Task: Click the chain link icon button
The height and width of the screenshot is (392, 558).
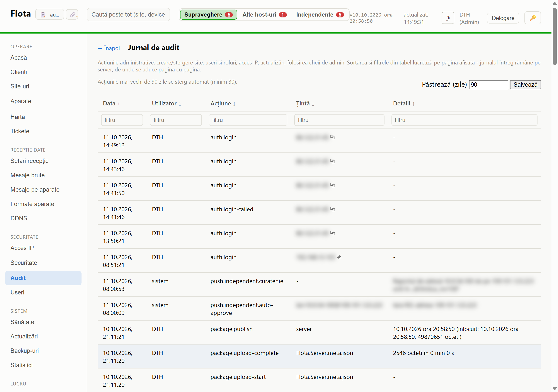Action: 72,15
